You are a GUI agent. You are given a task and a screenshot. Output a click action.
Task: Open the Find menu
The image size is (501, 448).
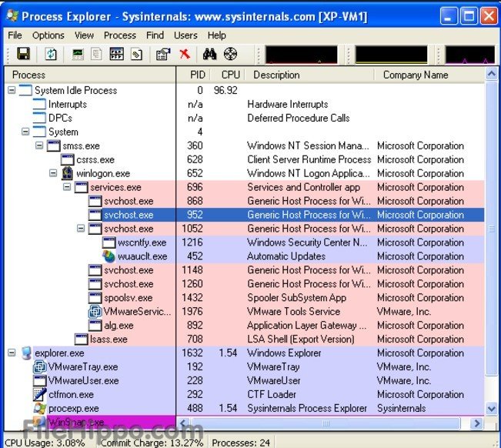point(155,35)
